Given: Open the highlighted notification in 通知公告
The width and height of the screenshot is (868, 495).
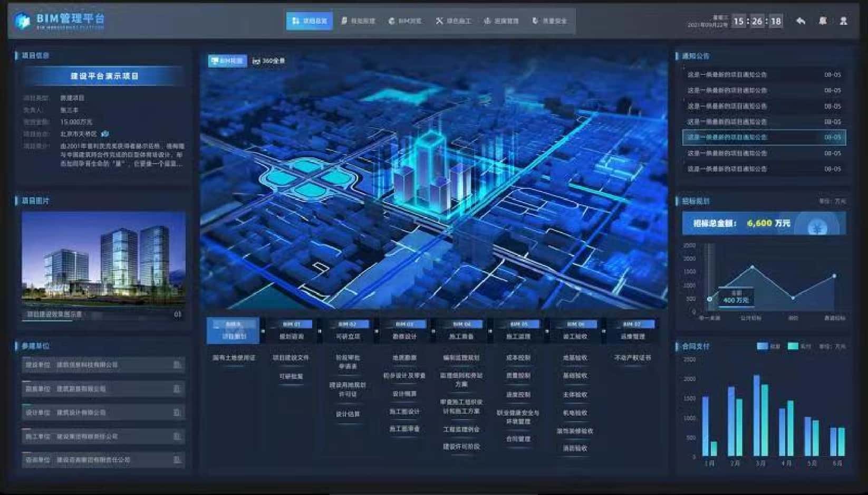Looking at the screenshot, I should tap(764, 137).
